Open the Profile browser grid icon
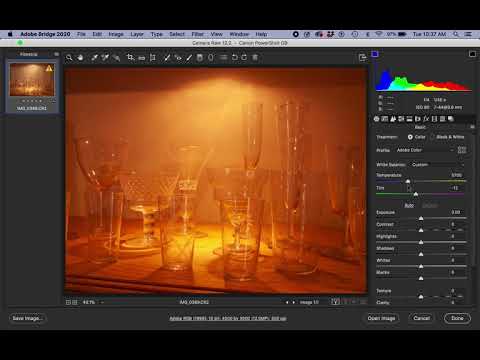The height and width of the screenshot is (360, 480). tap(462, 150)
